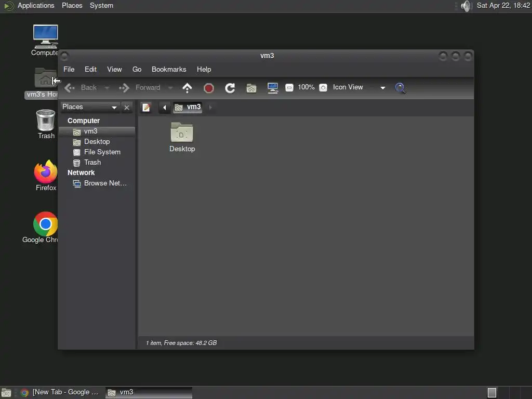Open the System panel menu
The height and width of the screenshot is (399, 532).
(x=101, y=6)
